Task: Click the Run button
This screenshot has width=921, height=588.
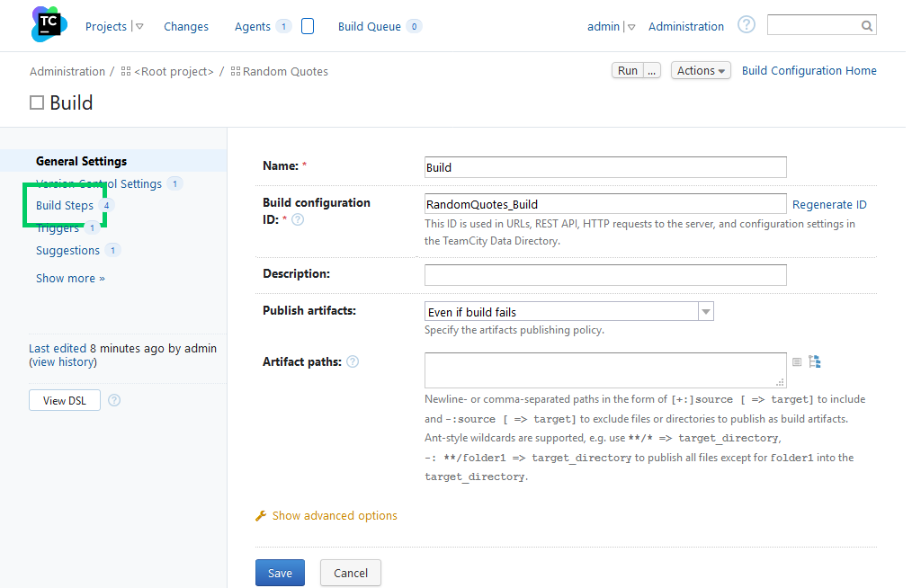Action: [627, 70]
